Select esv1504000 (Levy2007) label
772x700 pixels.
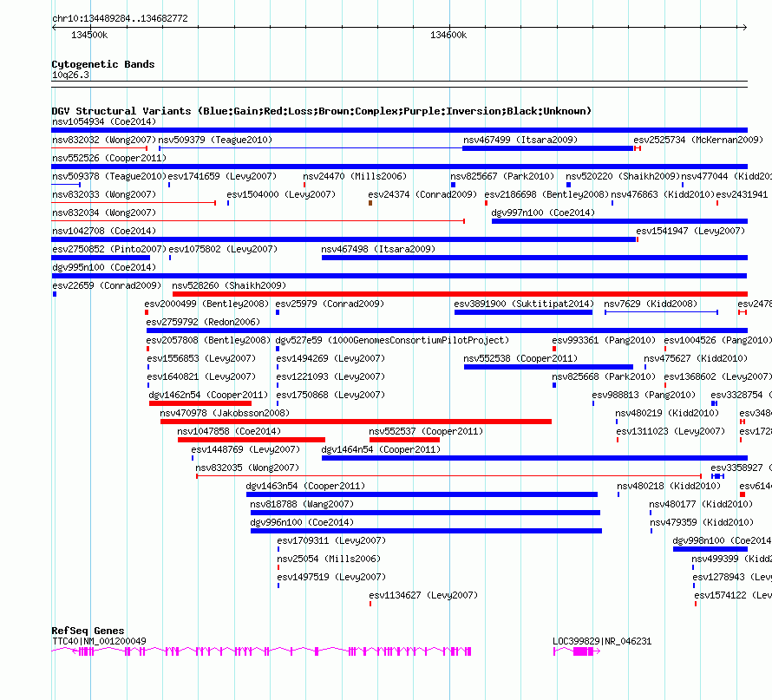(281, 194)
